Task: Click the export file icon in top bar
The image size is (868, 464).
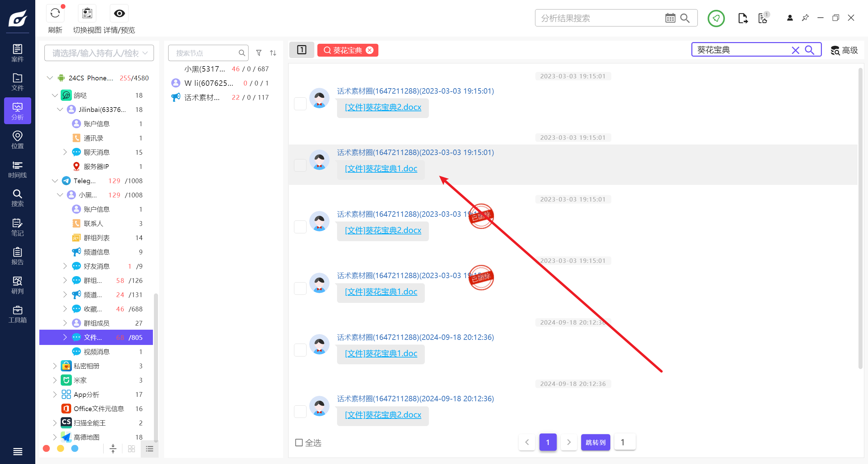Action: coord(743,18)
